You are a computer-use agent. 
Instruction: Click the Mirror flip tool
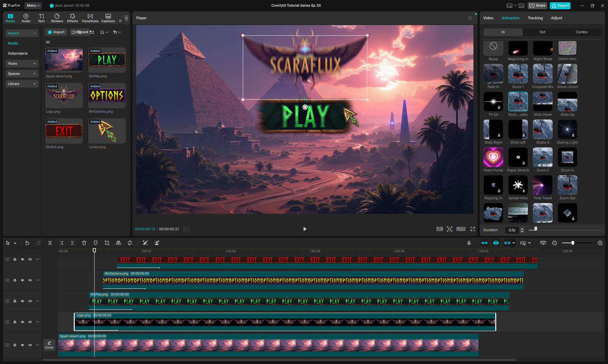118,243
